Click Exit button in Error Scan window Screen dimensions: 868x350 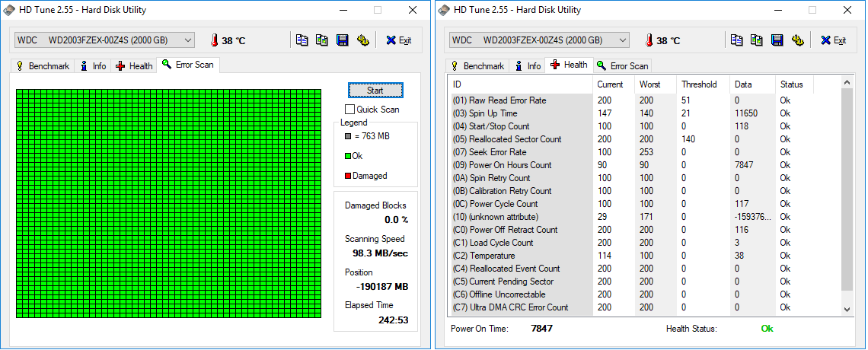point(398,40)
